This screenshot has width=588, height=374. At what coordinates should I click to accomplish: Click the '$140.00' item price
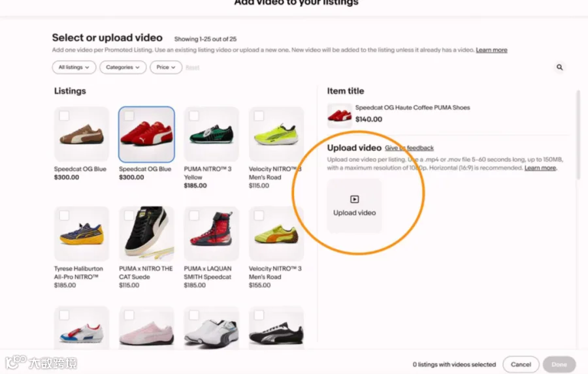368,119
